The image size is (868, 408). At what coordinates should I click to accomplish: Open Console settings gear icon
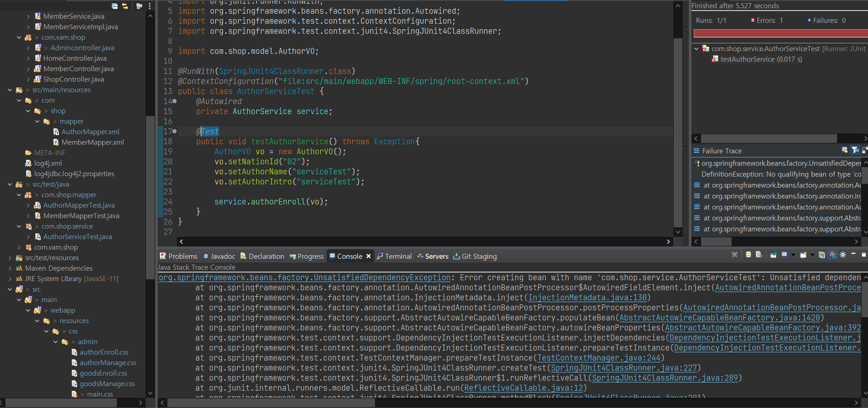pyautogui.click(x=843, y=255)
